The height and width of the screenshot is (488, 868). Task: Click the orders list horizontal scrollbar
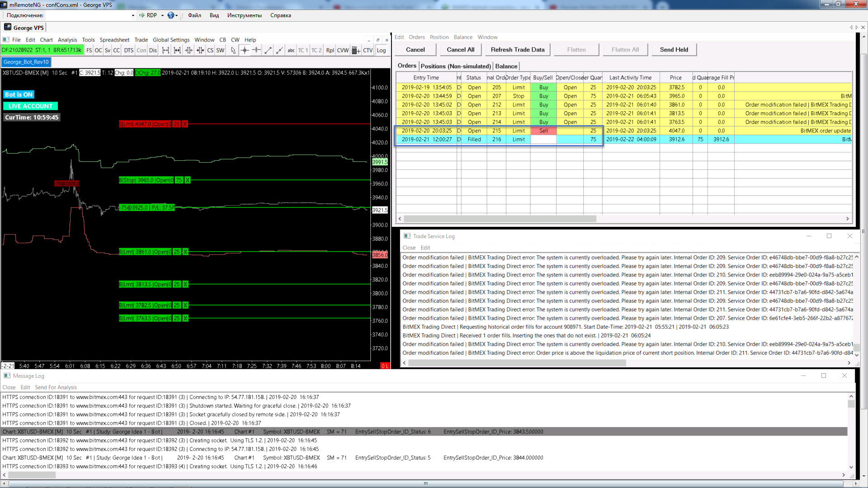click(500, 219)
